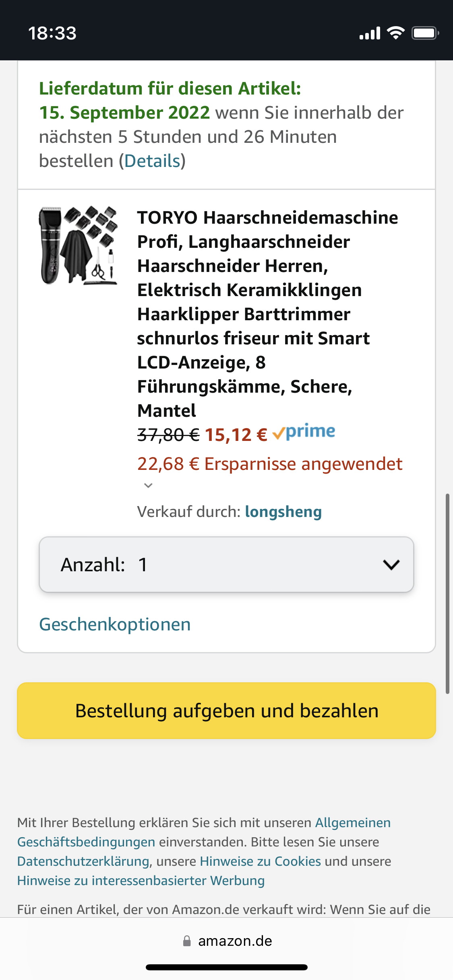Screen dimensions: 453x980
Task: Read the Datenschutzerklärung
Action: click(83, 861)
